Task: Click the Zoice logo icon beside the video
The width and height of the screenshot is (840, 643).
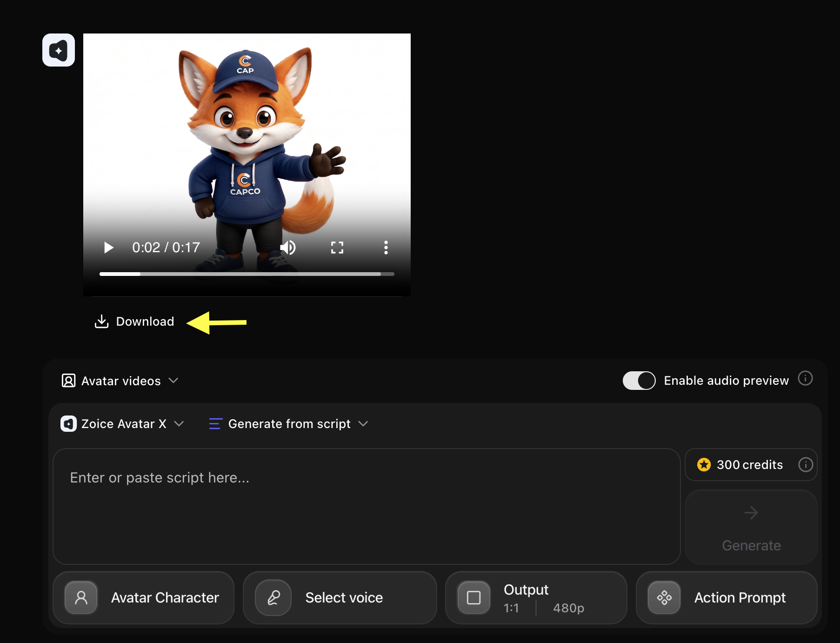Action: coord(59,50)
